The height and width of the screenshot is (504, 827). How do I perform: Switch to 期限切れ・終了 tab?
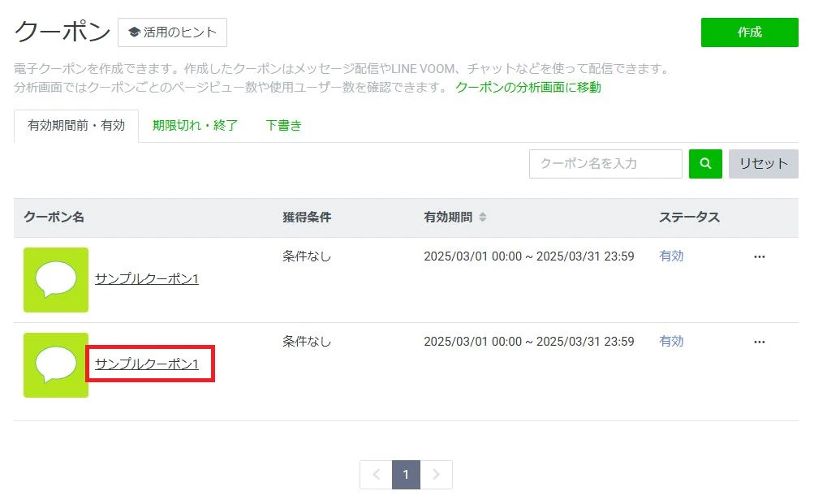click(195, 126)
